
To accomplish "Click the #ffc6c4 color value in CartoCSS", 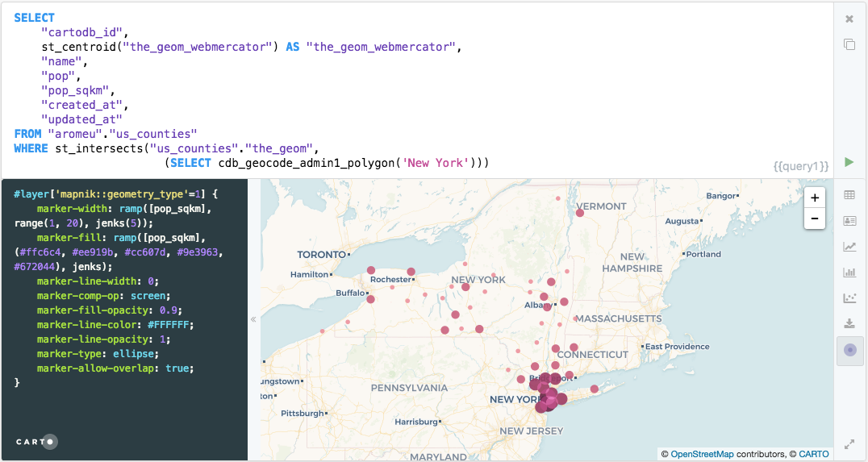I will coord(40,252).
